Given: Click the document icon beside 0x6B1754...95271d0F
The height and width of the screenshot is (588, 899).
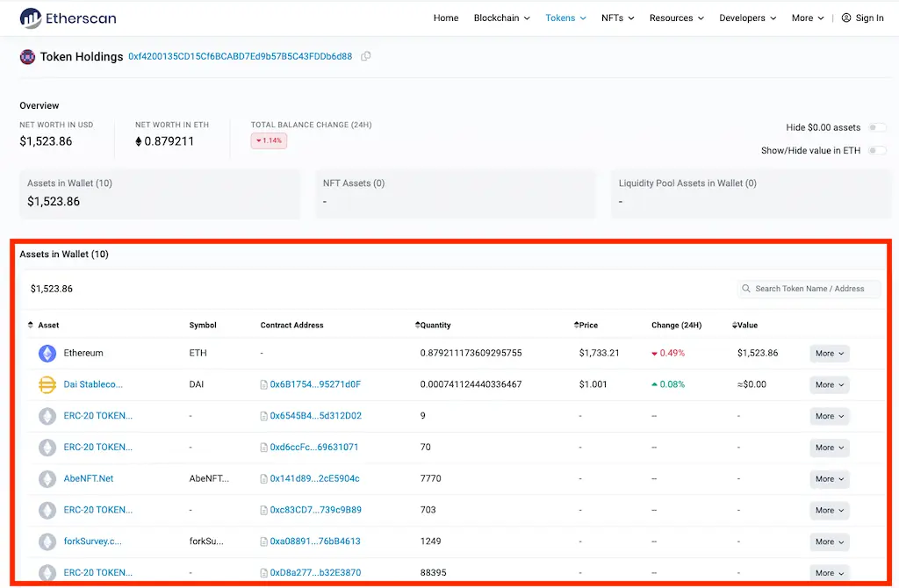Looking at the screenshot, I should click(263, 384).
